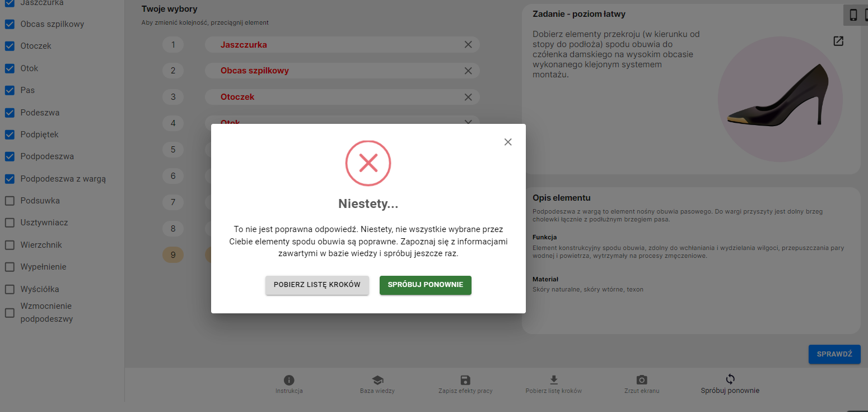Switch to mobile phone view icon
This screenshot has width=868, height=412.
tap(853, 15)
